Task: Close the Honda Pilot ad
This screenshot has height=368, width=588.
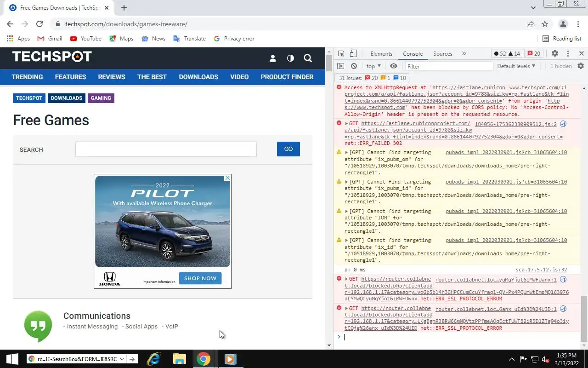Action: coord(227,178)
